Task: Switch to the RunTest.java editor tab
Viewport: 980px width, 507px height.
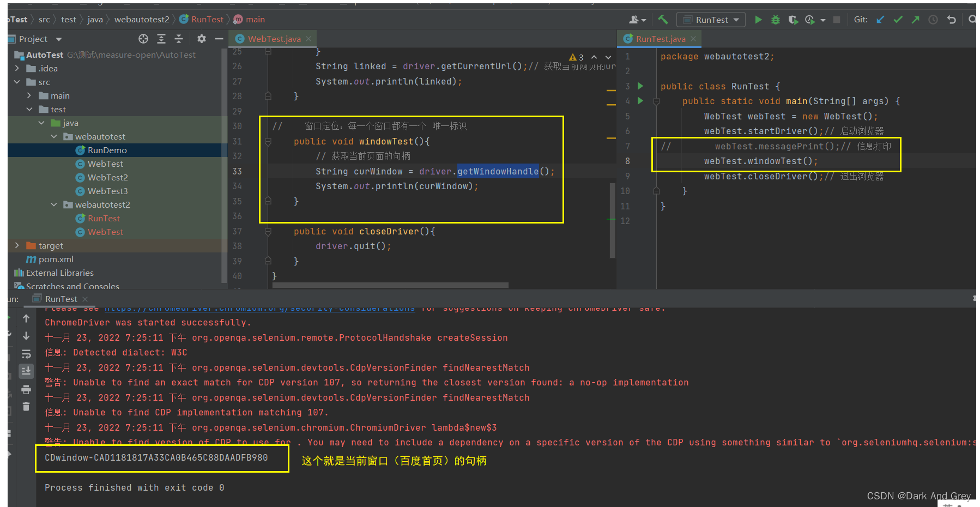Action: click(x=661, y=39)
